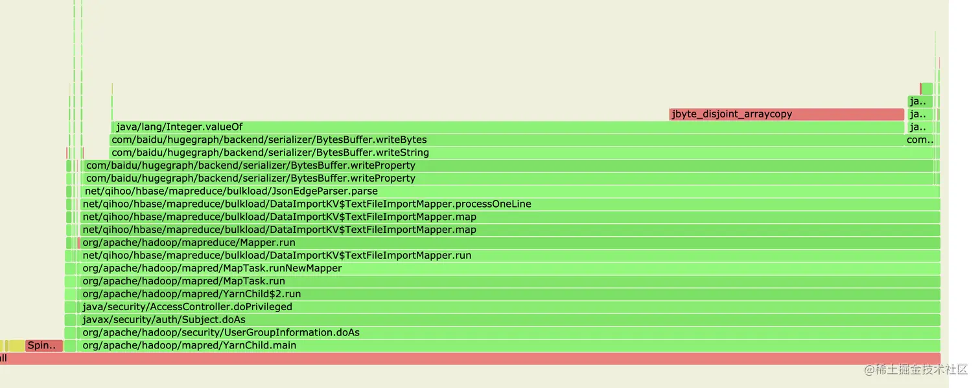This screenshot has width=980, height=388.
Task: Focus the JsonEdgeParser.parse frame
Action: tap(510, 191)
